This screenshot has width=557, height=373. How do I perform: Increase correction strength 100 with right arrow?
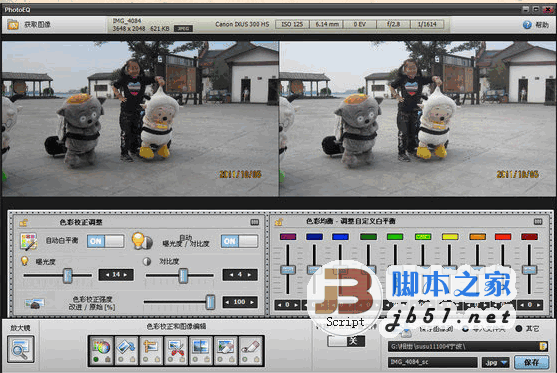(252, 302)
